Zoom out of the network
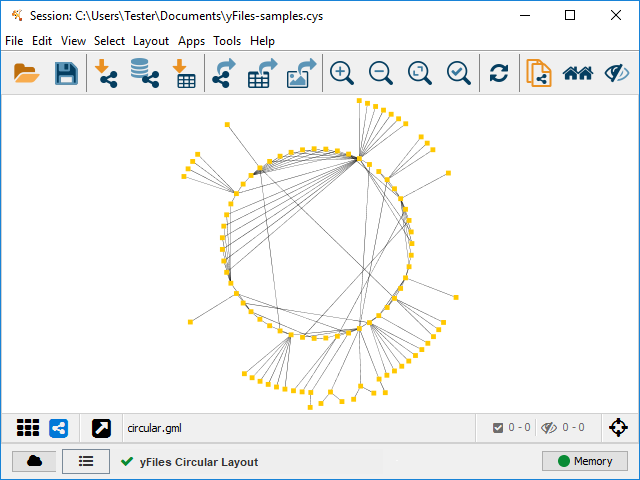Viewport: 640px width, 480px height. point(381,73)
